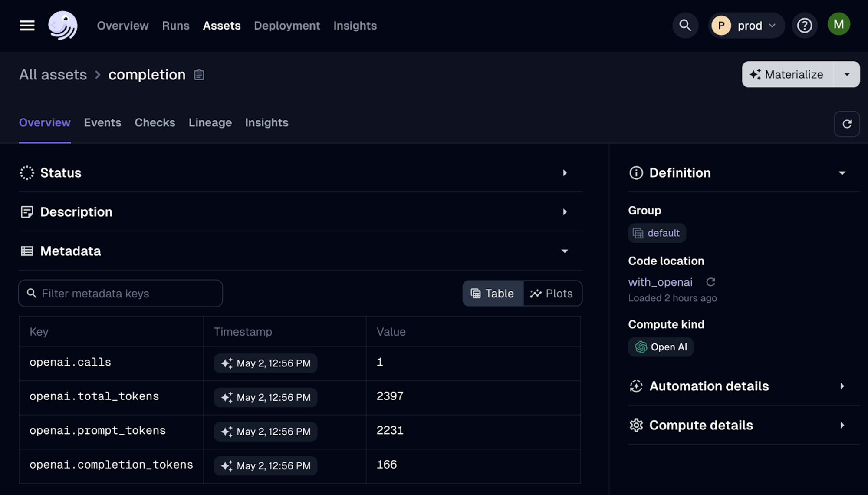Collapse the Definition section
The width and height of the screenshot is (868, 495).
(842, 173)
